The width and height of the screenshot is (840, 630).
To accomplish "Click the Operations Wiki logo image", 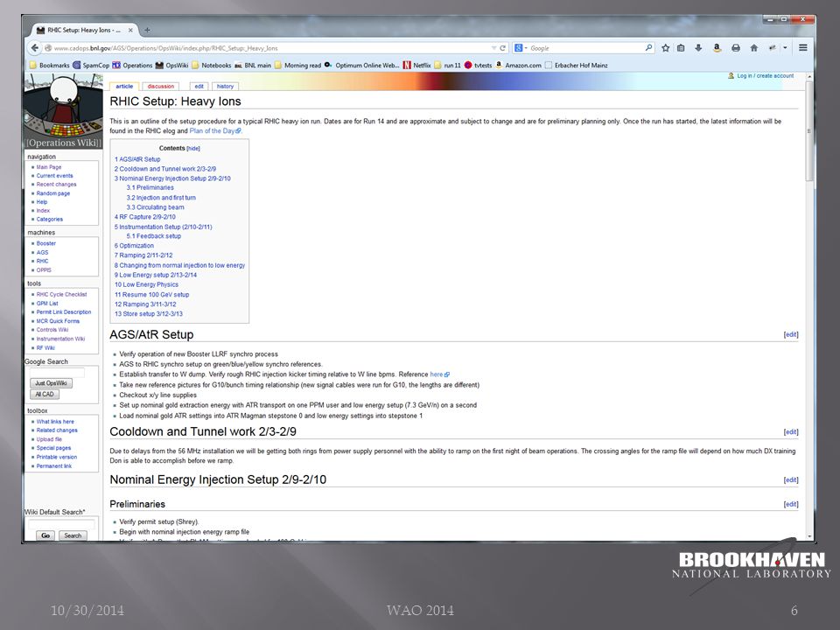I will [63, 111].
